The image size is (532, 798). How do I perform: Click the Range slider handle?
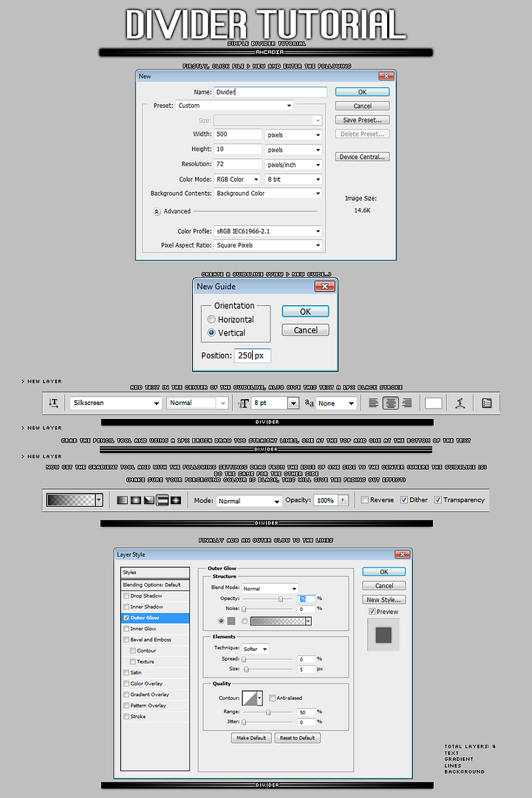tap(268, 712)
